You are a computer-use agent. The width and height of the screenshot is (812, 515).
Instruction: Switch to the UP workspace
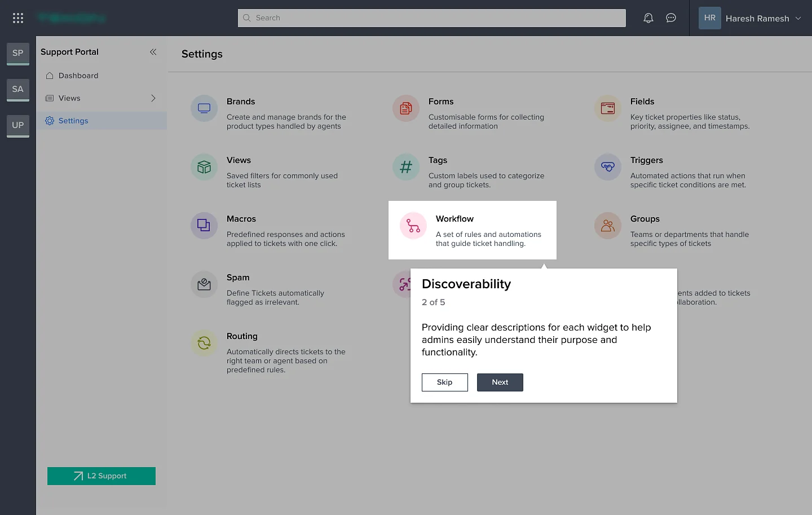click(x=18, y=125)
